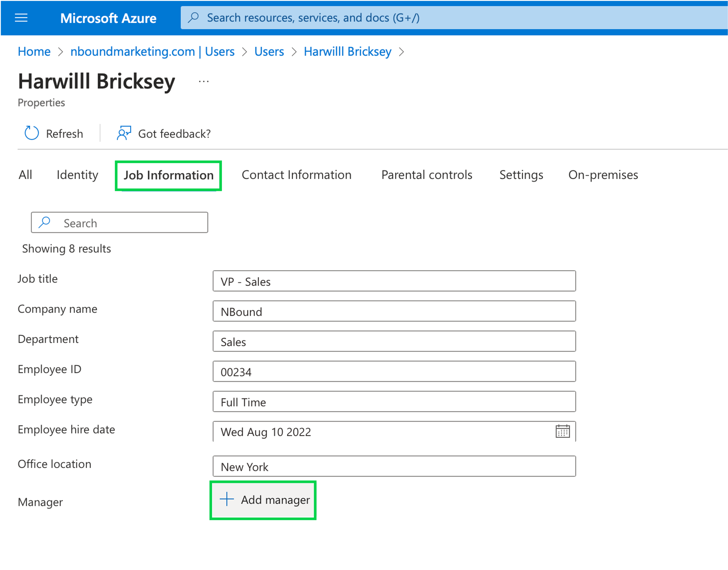Expand the date picker on Employee hire date
This screenshot has width=728, height=570.
coord(563,431)
